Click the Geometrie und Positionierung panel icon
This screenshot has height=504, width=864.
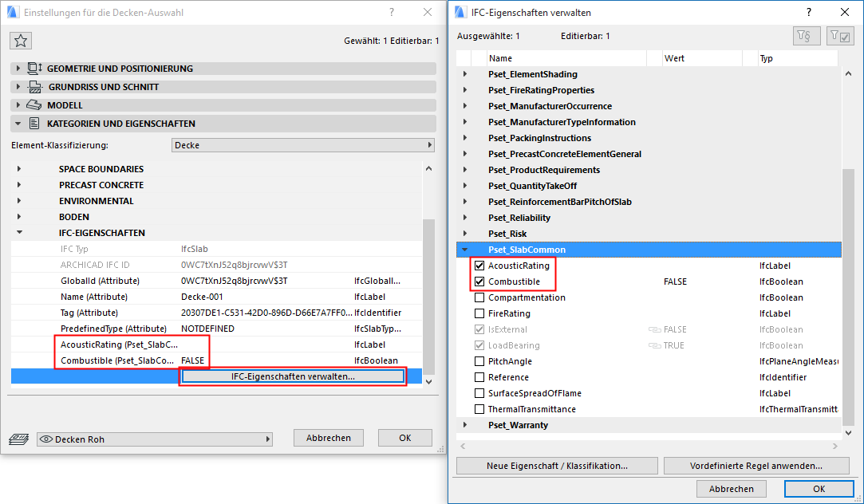tap(35, 69)
